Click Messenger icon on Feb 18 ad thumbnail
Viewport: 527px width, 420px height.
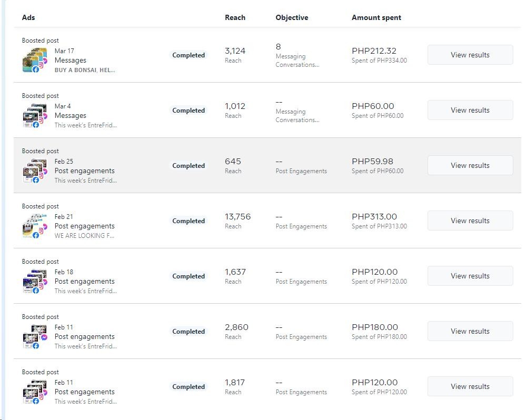[45, 282]
